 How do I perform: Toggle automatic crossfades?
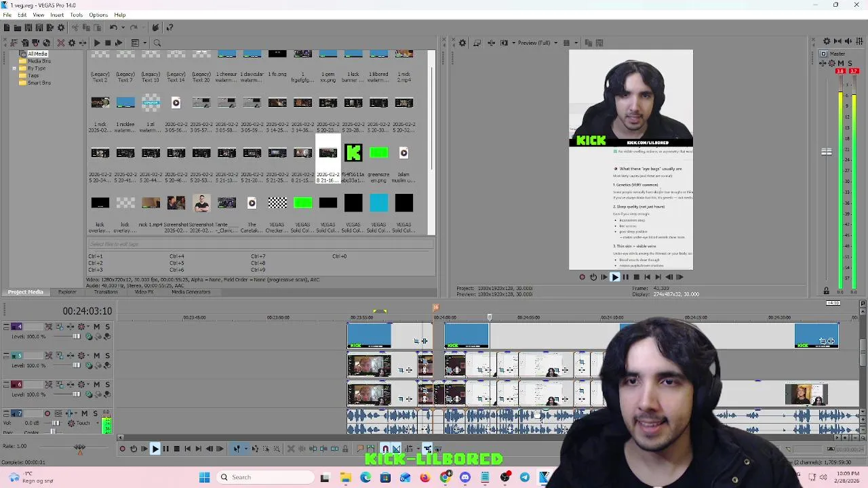click(396, 449)
